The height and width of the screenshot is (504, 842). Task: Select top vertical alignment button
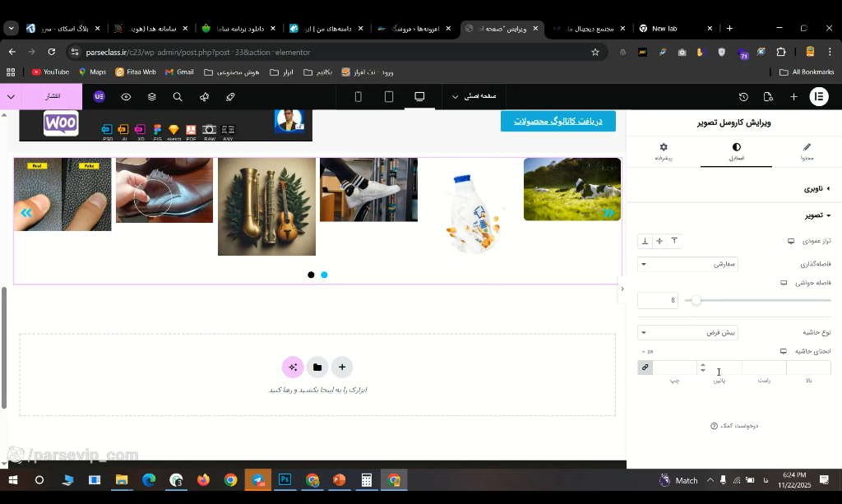(x=674, y=241)
